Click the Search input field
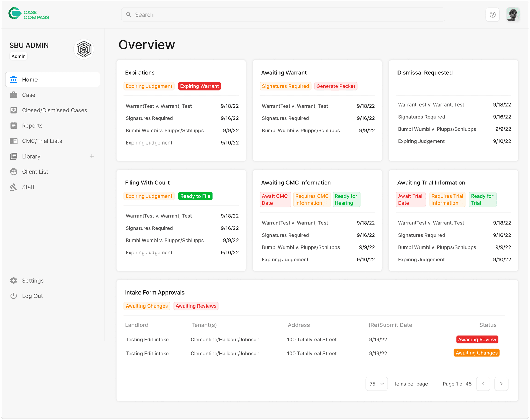Viewport: 530px width, 420px height. tap(283, 15)
